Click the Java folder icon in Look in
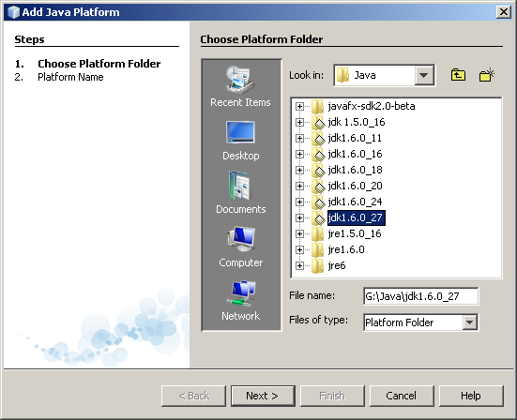 [x=342, y=75]
